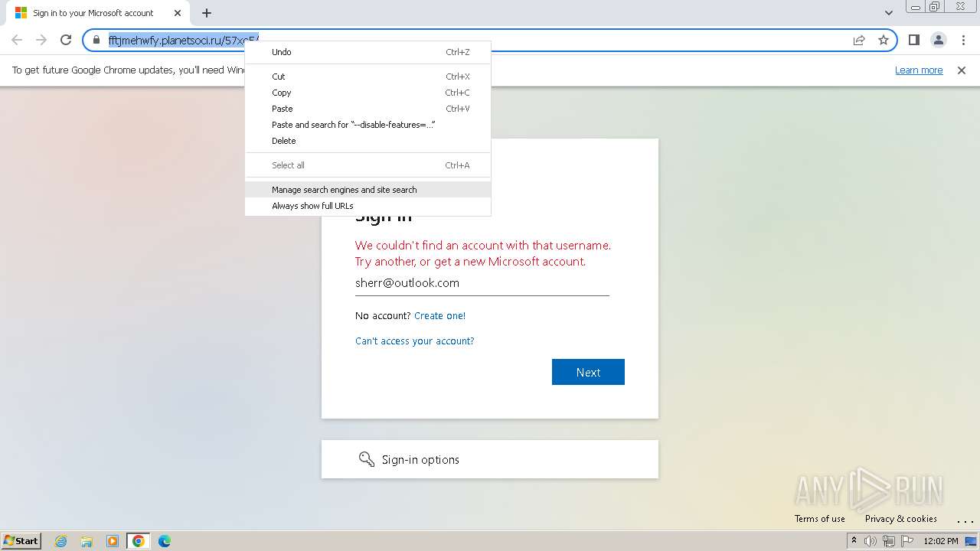The width and height of the screenshot is (980, 551).
Task: Choose Cut from the context menu
Action: pos(368,77)
